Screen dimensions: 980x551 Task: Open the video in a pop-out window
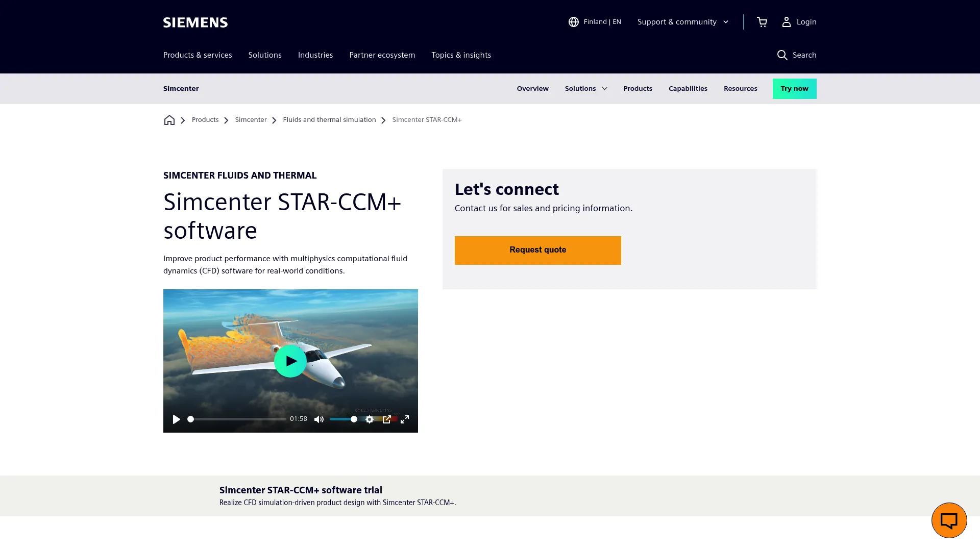pos(387,419)
